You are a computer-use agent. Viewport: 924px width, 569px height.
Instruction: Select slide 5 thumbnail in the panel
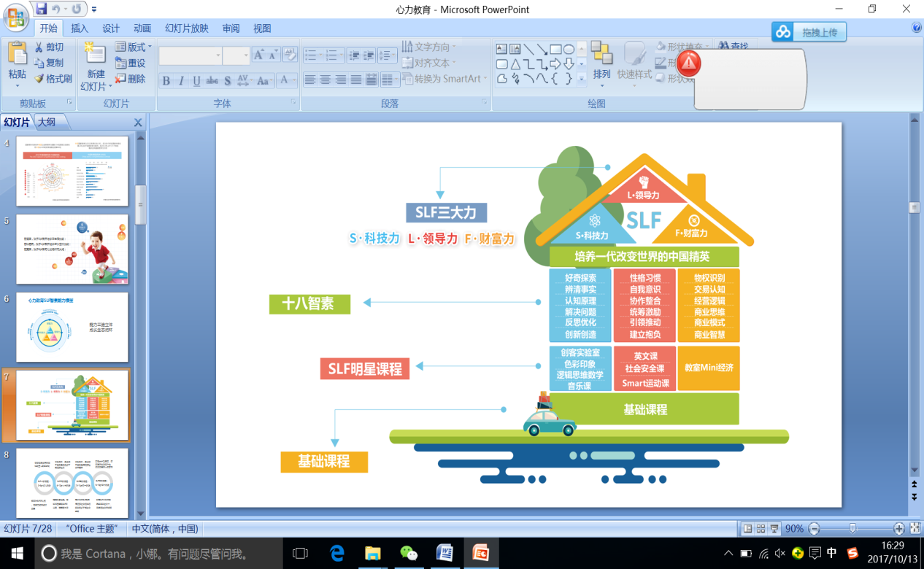pos(72,249)
